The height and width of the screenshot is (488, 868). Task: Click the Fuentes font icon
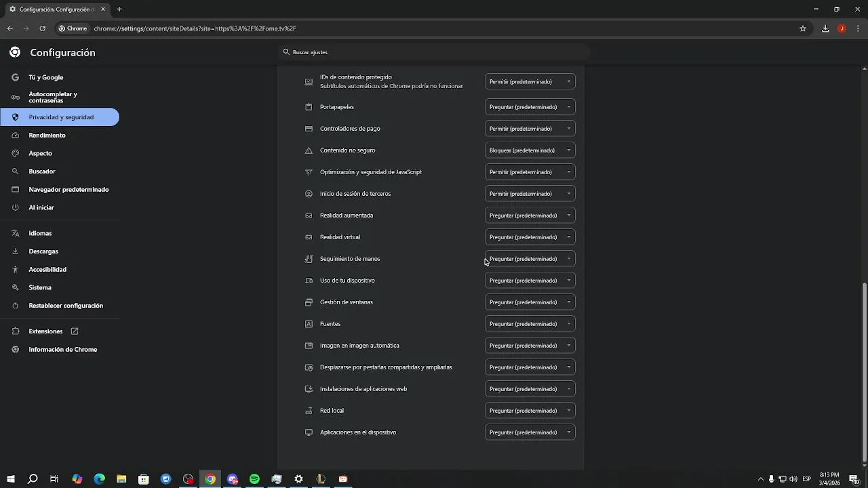tap(309, 324)
